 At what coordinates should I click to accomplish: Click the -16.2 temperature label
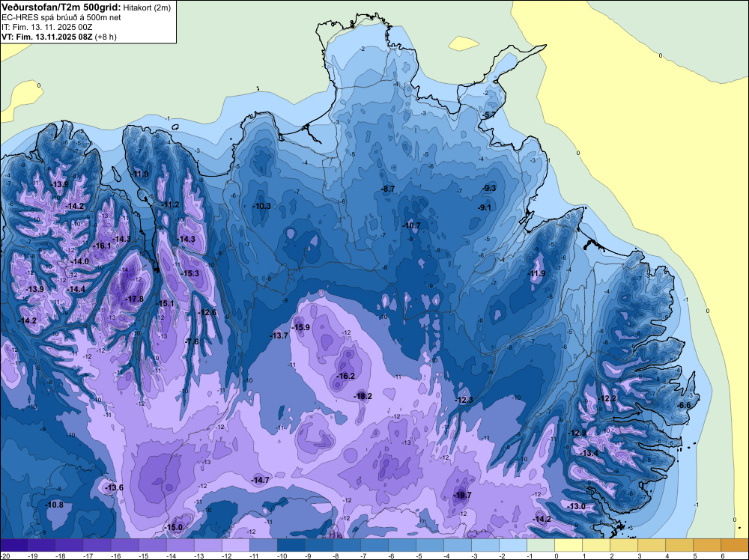click(345, 376)
